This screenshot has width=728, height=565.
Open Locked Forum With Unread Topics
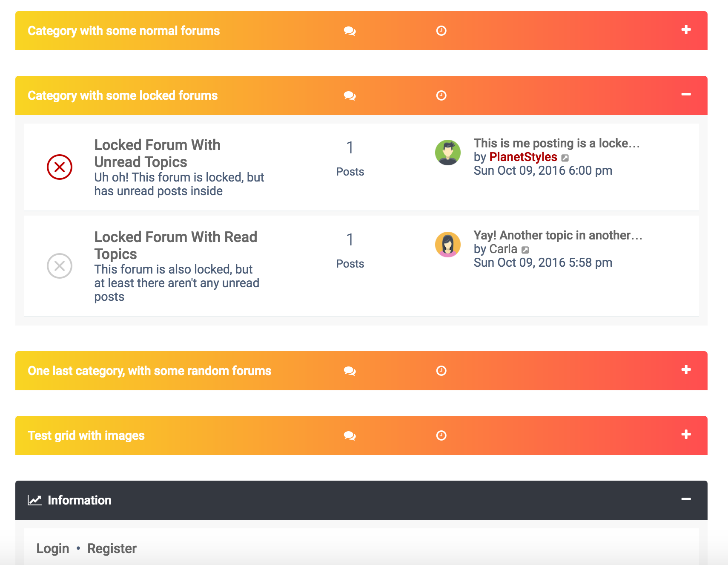tap(158, 153)
